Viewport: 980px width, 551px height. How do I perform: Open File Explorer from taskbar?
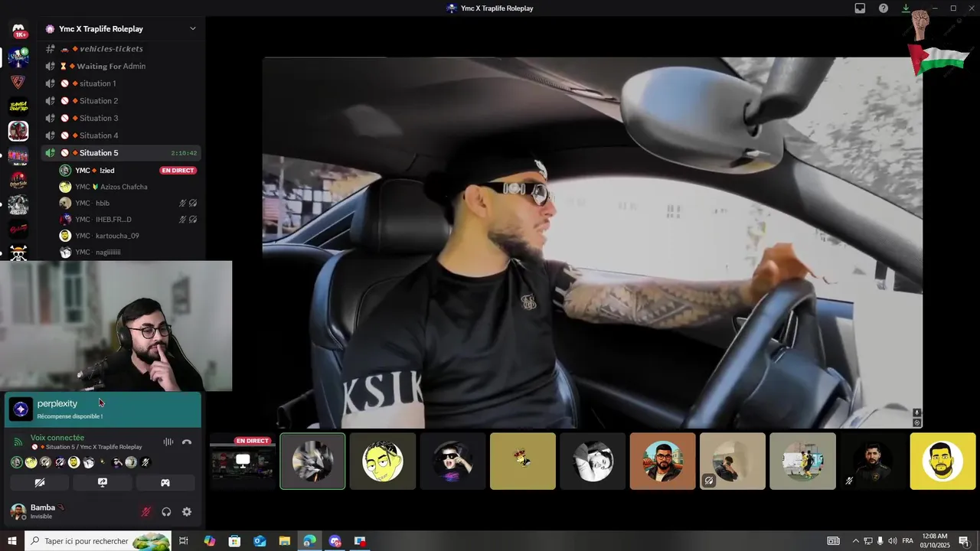285,541
